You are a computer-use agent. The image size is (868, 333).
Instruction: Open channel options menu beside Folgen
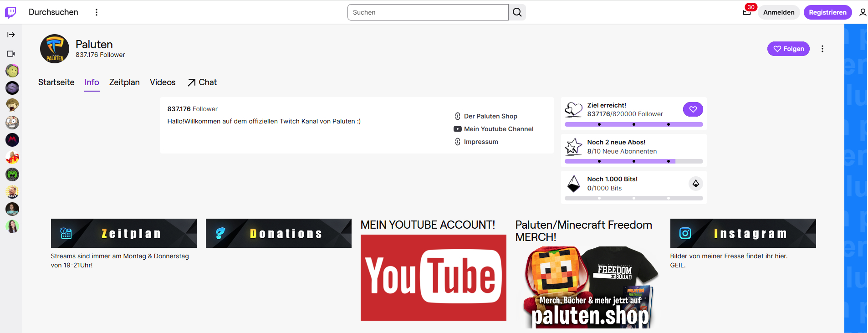pyautogui.click(x=822, y=49)
